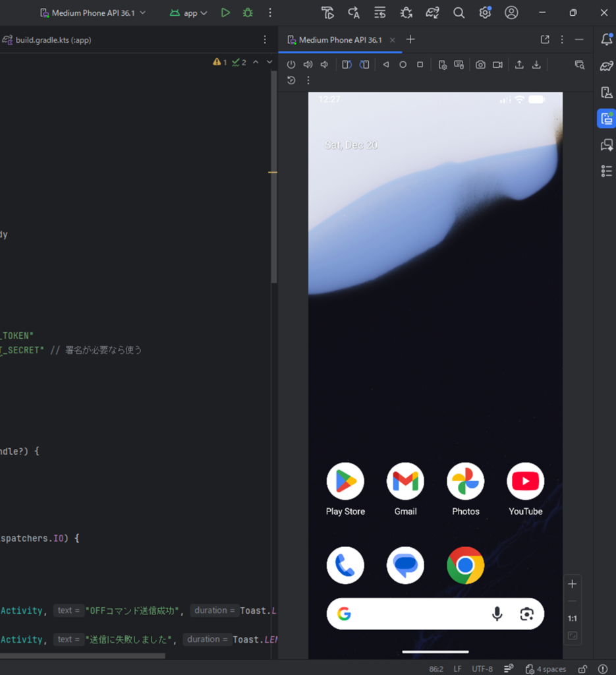Open Chrome on the emulator home screen
Viewport: 616px width, 675px height.
[x=465, y=566]
